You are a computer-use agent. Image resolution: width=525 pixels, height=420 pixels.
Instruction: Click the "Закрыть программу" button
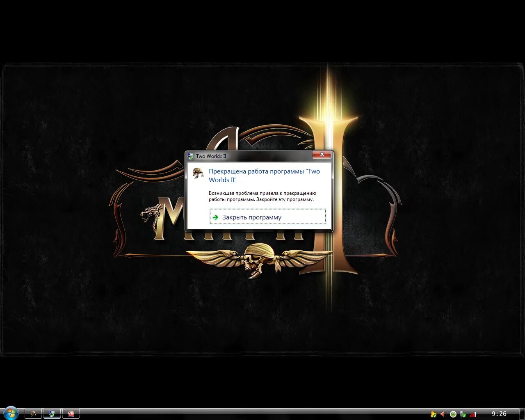(268, 217)
